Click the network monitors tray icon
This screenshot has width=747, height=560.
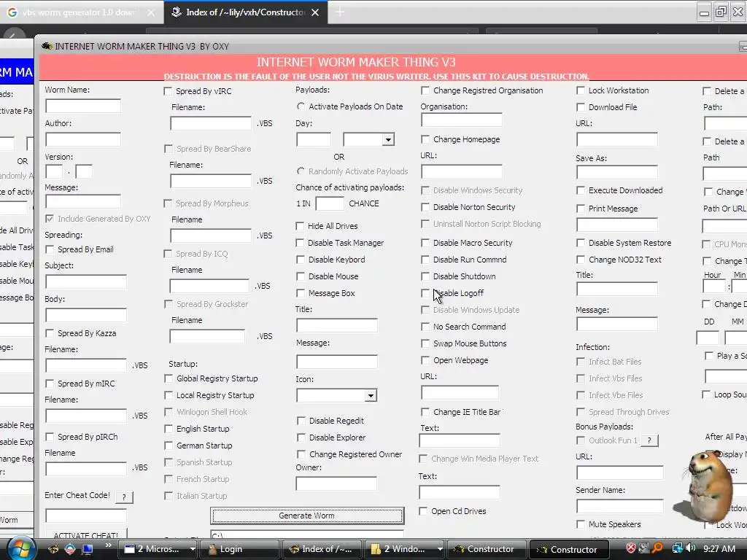click(x=677, y=548)
